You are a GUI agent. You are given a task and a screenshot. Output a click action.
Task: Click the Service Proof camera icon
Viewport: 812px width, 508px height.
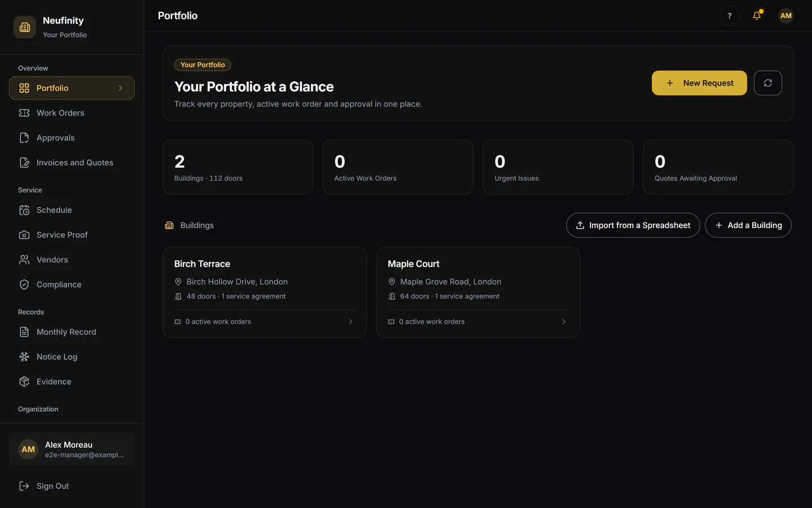(x=24, y=235)
